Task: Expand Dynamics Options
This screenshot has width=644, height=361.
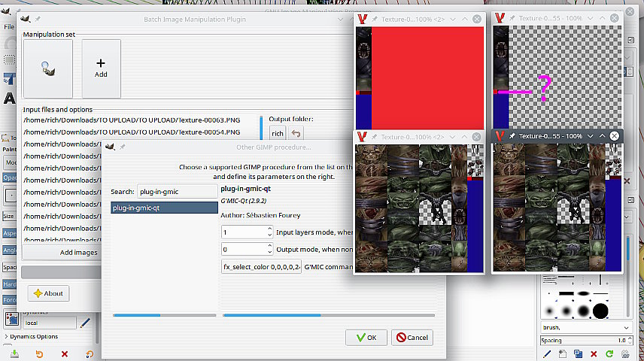Action: pos(31,336)
